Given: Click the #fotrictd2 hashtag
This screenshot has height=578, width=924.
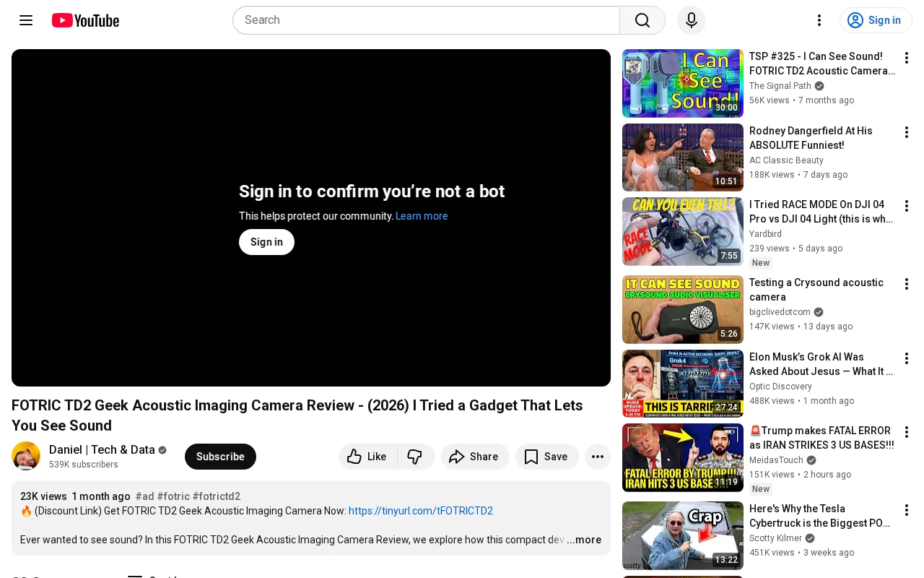Looking at the screenshot, I should 217,496.
